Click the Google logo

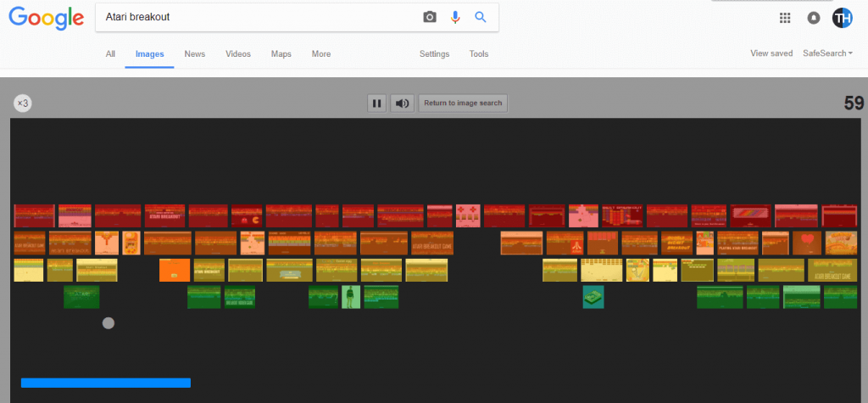[46, 19]
